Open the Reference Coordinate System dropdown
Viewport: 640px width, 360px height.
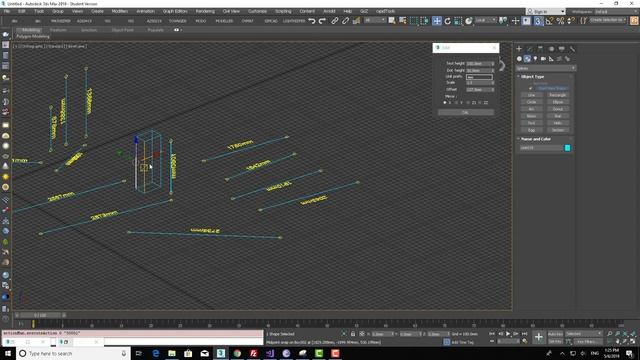[486, 20]
